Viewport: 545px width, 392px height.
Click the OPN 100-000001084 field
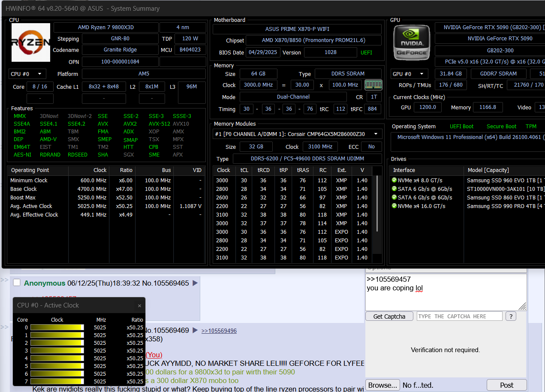[120, 62]
